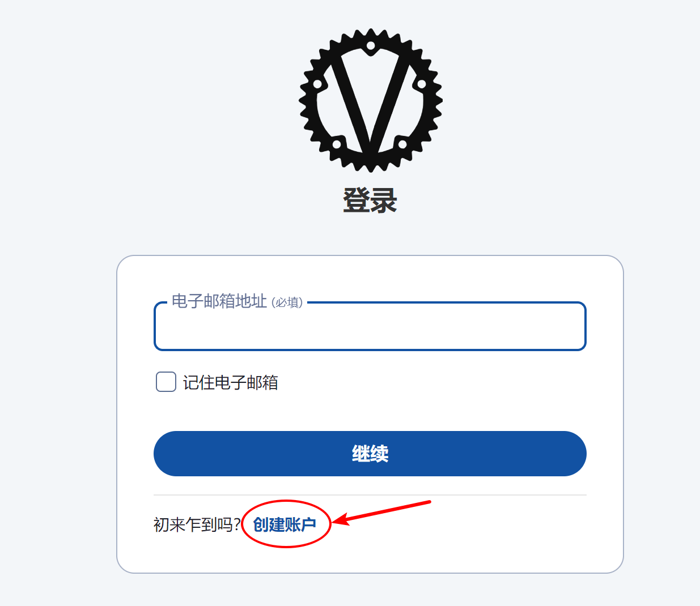Click the red arrow pointing to 创建账户

point(382,513)
